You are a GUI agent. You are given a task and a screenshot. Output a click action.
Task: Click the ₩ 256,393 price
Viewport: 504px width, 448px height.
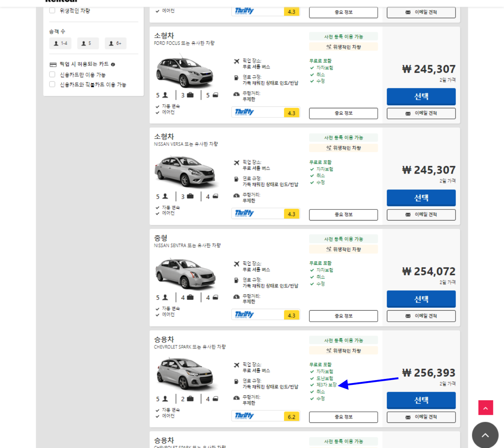pos(429,373)
